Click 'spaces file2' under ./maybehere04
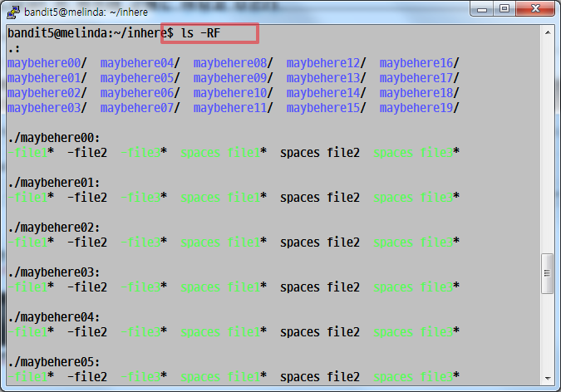This screenshot has height=392, width=561. [320, 332]
